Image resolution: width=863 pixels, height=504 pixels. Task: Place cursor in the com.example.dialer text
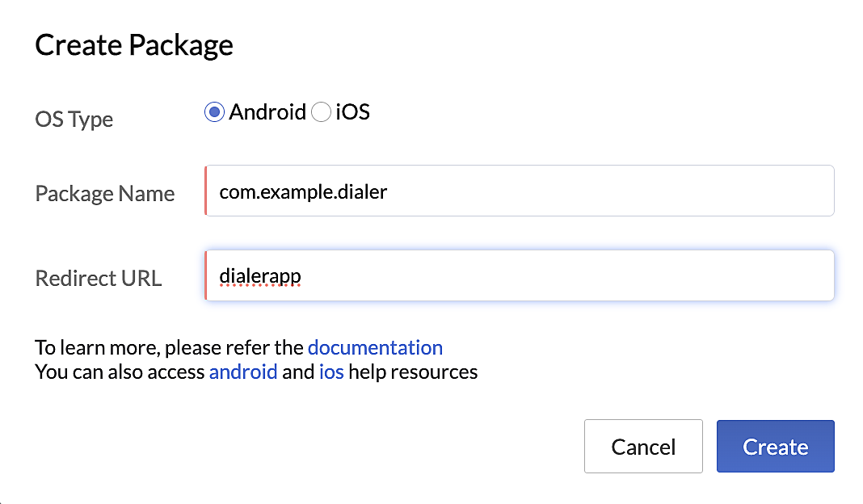[x=303, y=192]
